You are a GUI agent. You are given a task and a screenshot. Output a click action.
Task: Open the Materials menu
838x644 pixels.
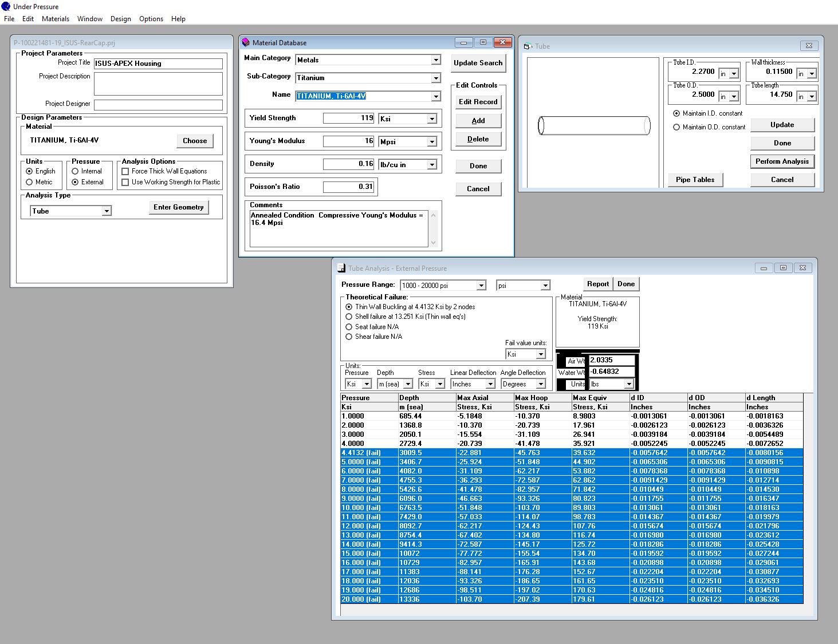coord(56,19)
